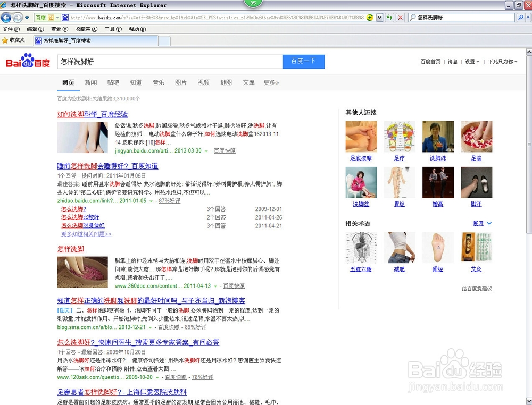Open the 编辑(E) menu
532x405 pixels.
[x=36, y=29]
